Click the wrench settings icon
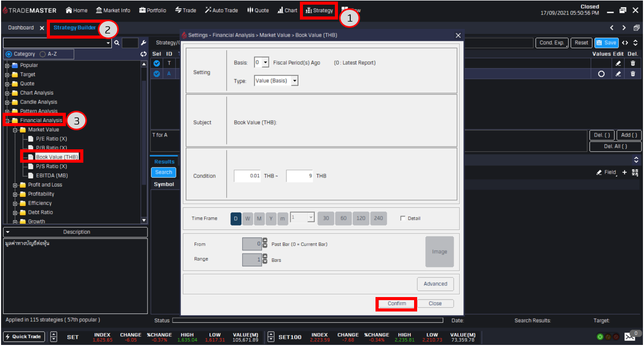Image resolution: width=644 pixels, height=347 pixels. (144, 43)
